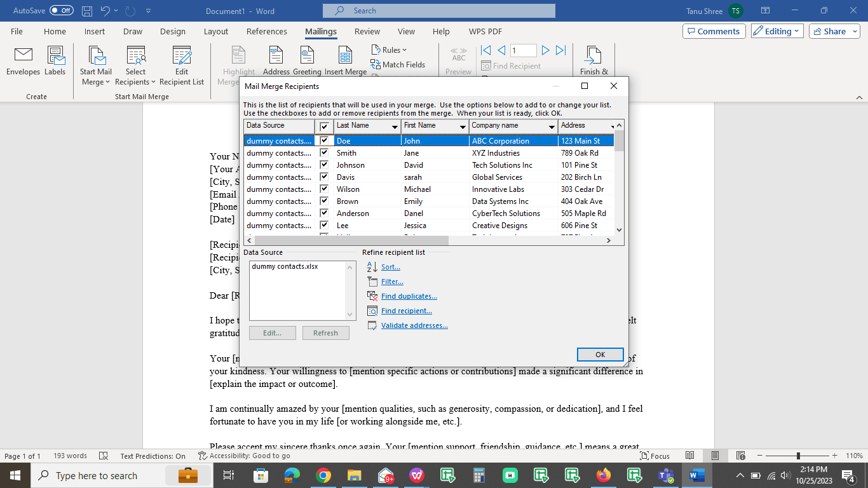Click the OK button in the dialog
The image size is (868, 488).
599,355
